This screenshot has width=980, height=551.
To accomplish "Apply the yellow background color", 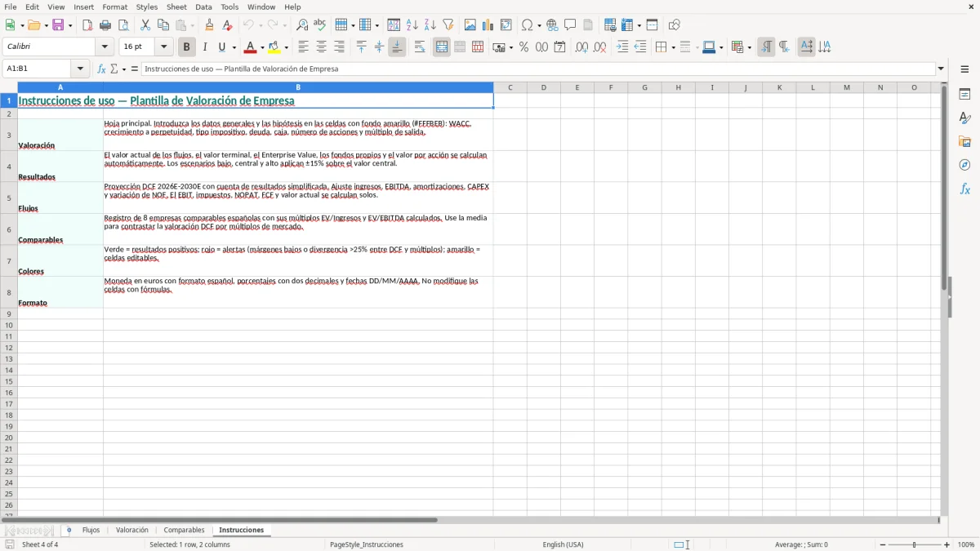I will tap(274, 47).
